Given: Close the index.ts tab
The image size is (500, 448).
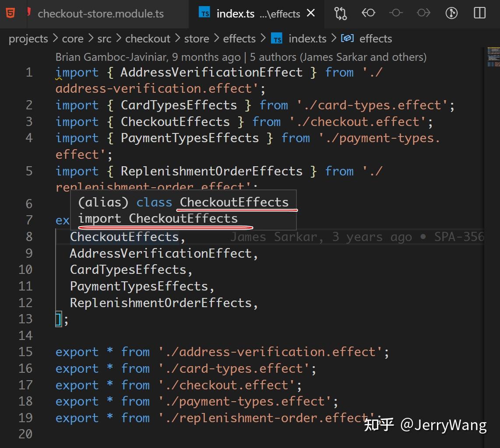Looking at the screenshot, I should point(310,13).
